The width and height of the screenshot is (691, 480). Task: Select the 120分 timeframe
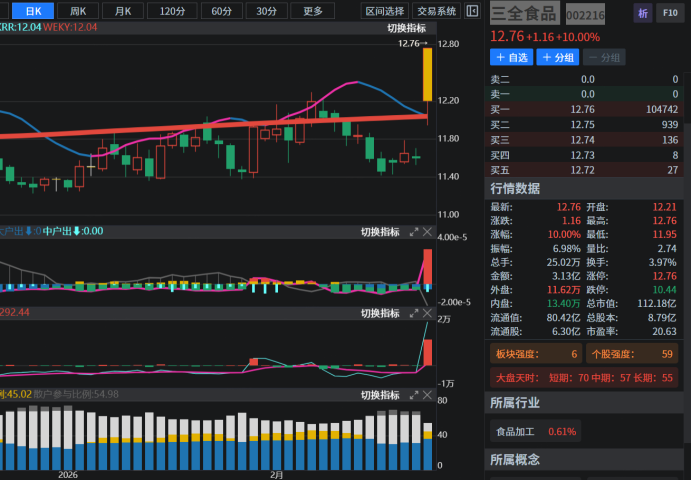[172, 11]
